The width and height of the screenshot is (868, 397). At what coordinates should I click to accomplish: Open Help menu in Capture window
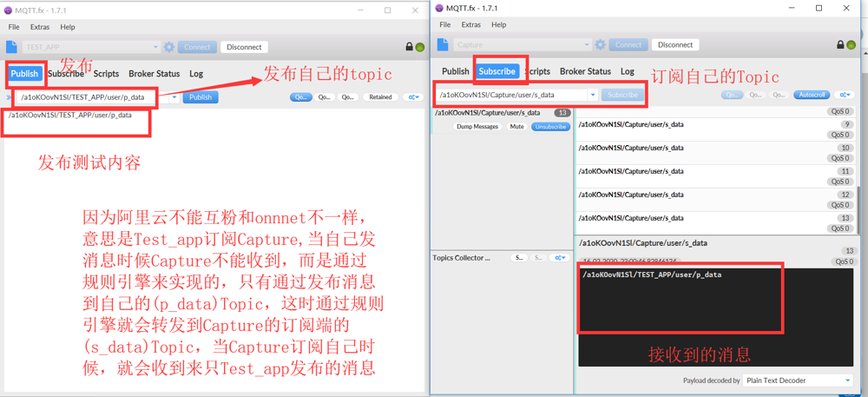[499, 24]
